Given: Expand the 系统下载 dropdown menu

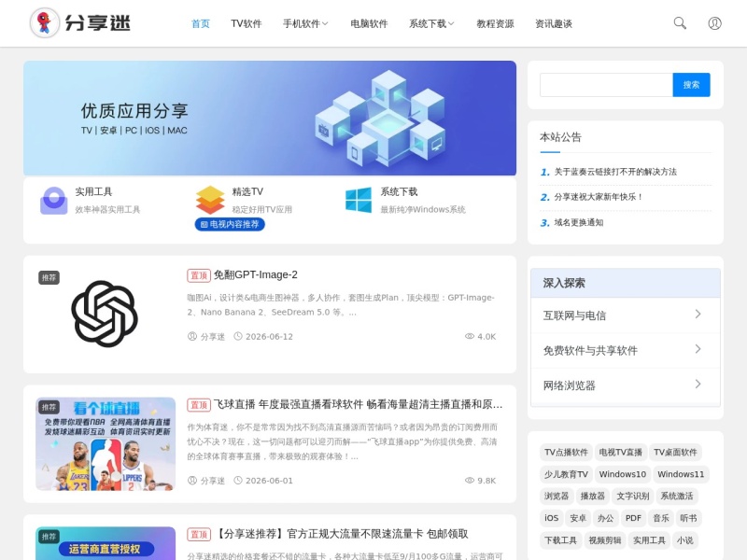Looking at the screenshot, I should click(431, 23).
